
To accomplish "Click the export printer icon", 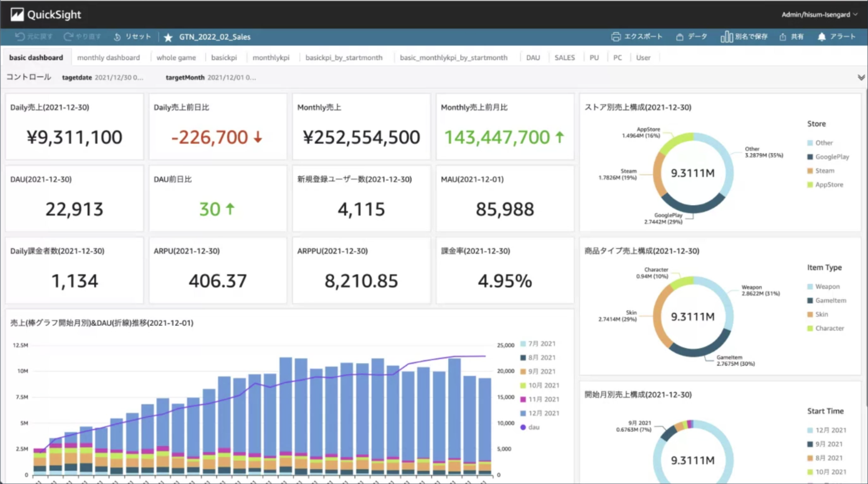I will pyautogui.click(x=616, y=37).
